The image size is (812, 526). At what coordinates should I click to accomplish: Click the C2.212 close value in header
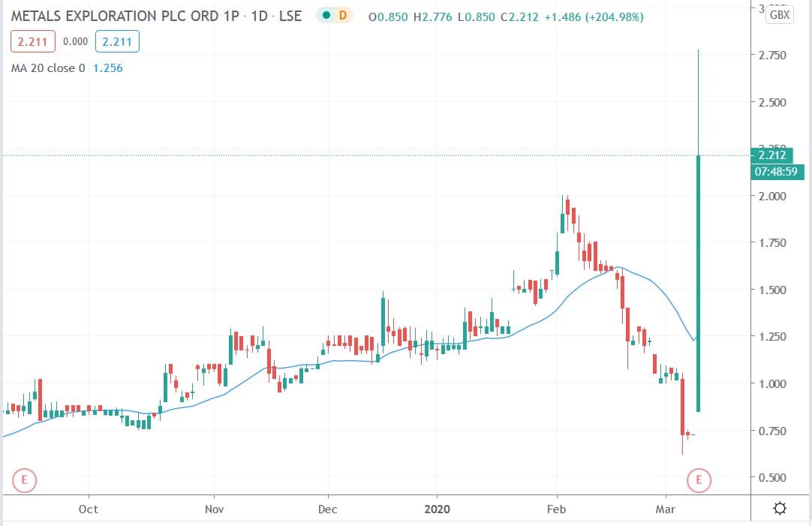pyautogui.click(x=520, y=17)
